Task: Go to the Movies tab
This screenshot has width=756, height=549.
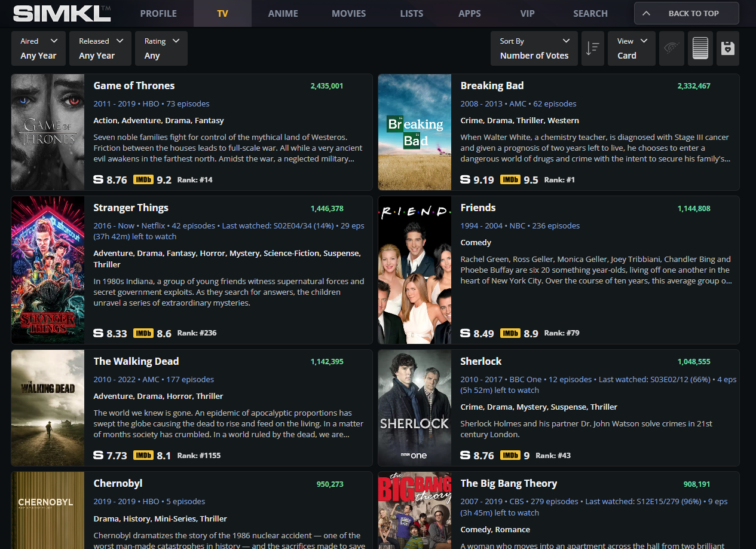Action: click(x=348, y=13)
